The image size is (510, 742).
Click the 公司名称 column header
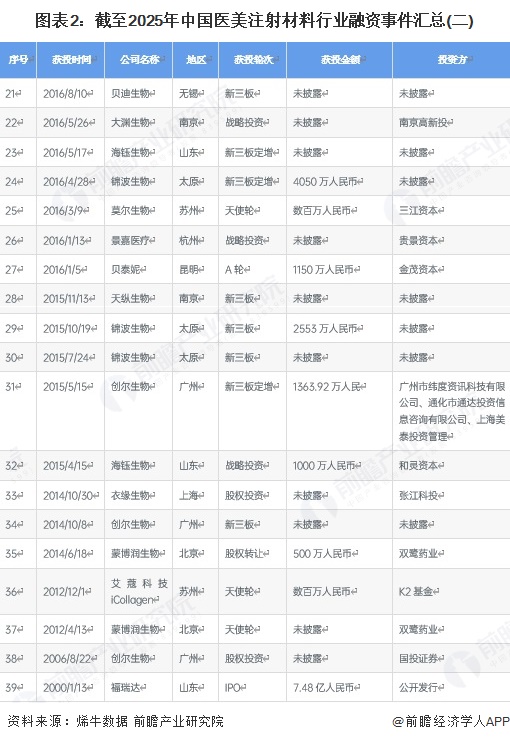click(x=139, y=60)
